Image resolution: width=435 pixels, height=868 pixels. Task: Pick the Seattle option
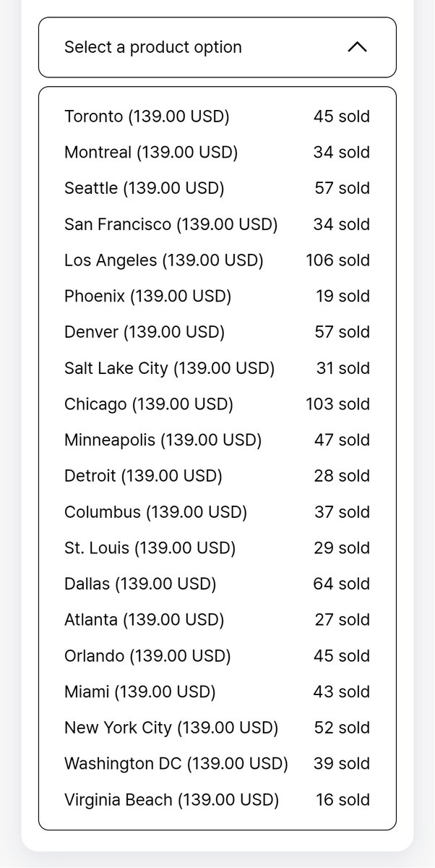click(217, 188)
